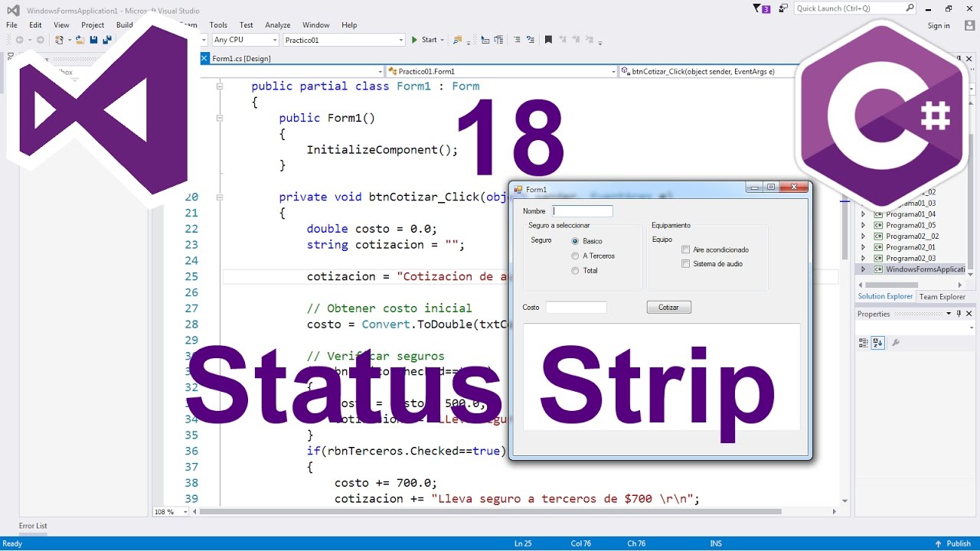Click the Categorized icon in Properties
Image resolution: width=980 pixels, height=551 pixels.
pyautogui.click(x=864, y=343)
